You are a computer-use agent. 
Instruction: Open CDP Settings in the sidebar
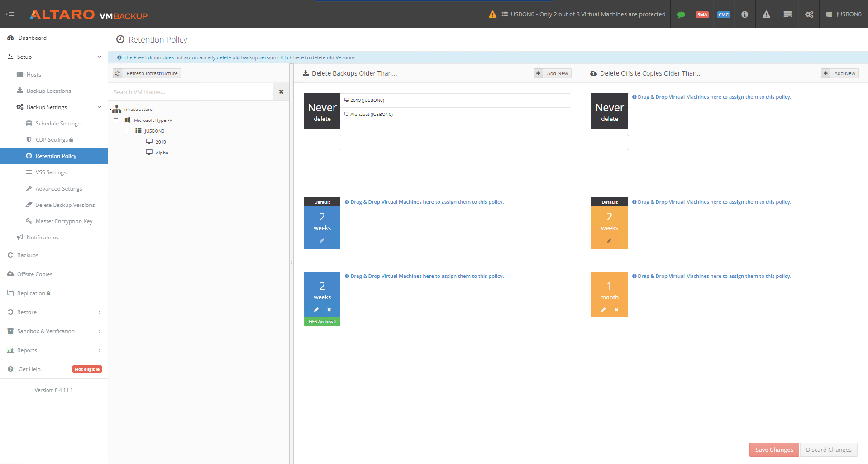tap(54, 140)
